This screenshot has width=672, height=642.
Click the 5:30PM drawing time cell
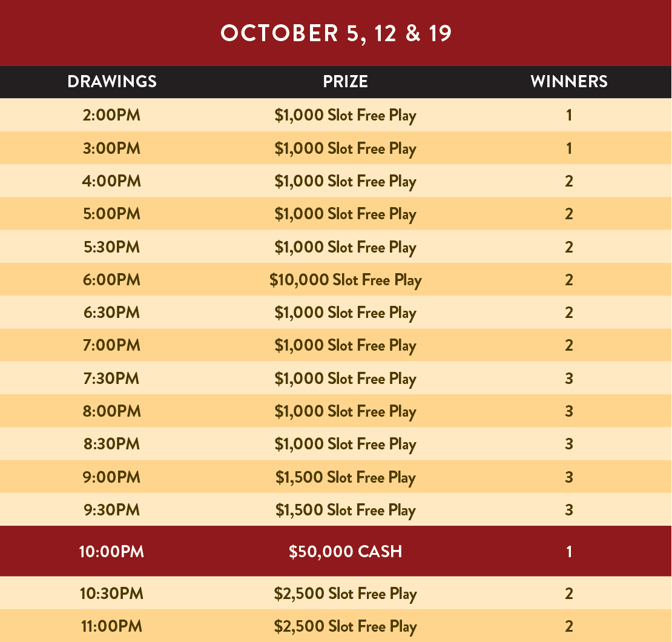point(111,247)
